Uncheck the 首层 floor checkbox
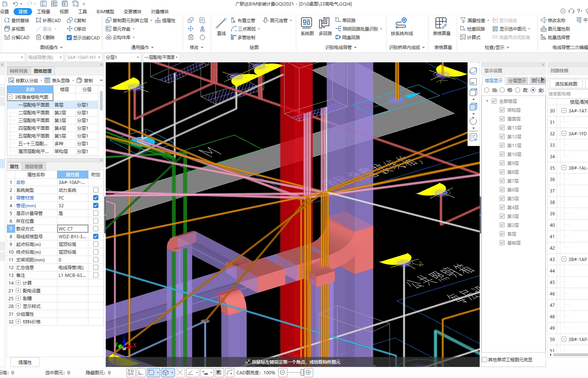The image size is (588, 378). 502,234
